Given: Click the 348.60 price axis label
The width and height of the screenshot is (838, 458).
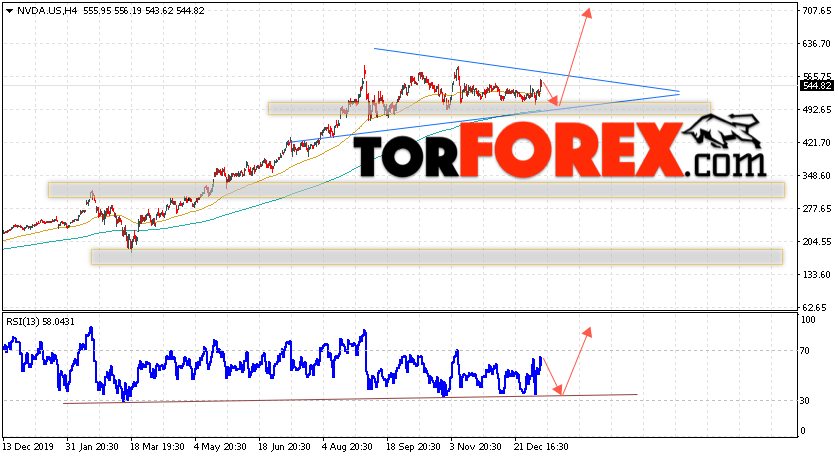Looking at the screenshot, I should (817, 175).
